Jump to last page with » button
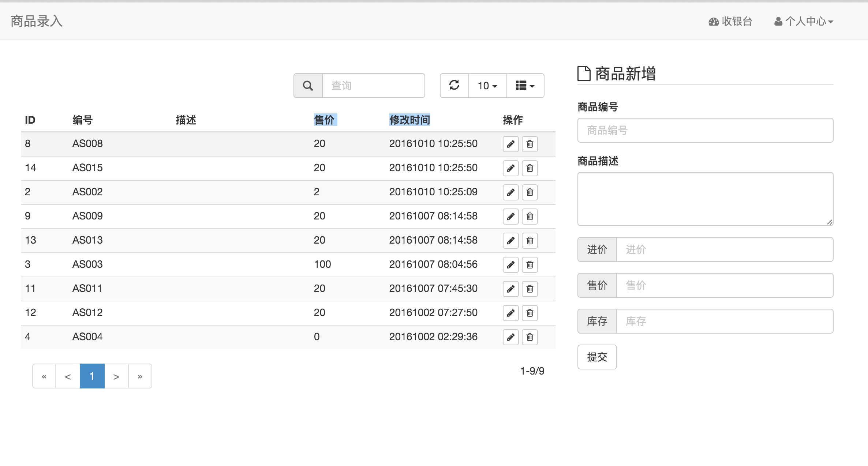Image resolution: width=868 pixels, height=466 pixels. point(140,376)
